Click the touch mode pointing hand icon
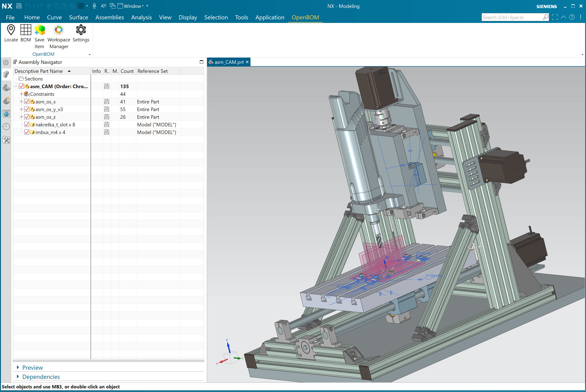 pos(103,6)
